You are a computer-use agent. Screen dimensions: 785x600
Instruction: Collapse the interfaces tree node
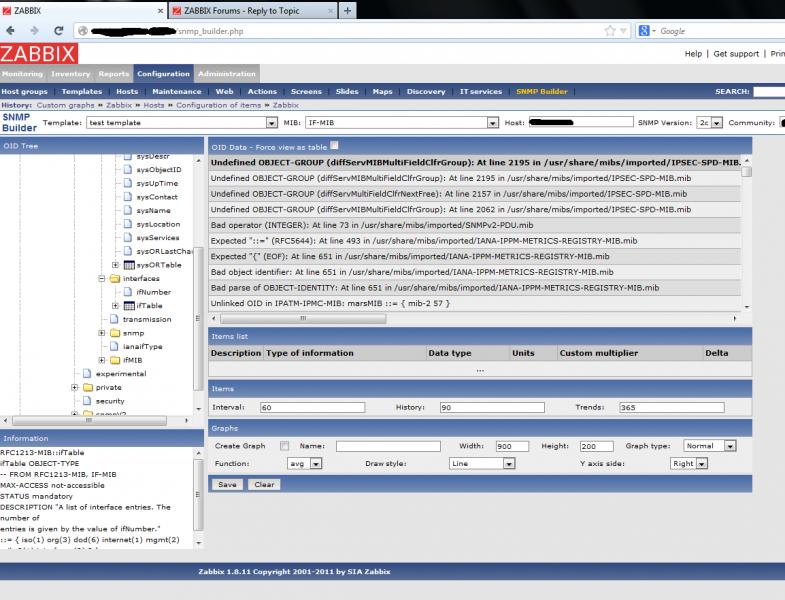pos(102,278)
